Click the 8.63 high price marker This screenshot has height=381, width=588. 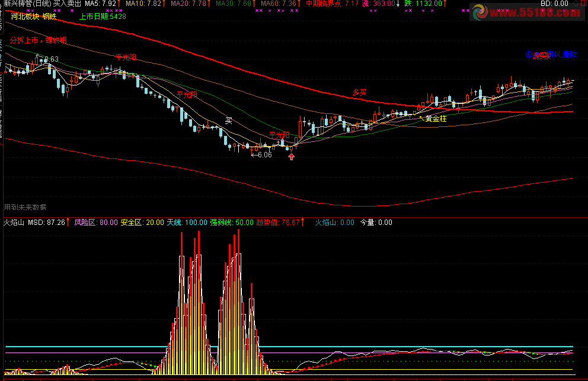(47, 59)
